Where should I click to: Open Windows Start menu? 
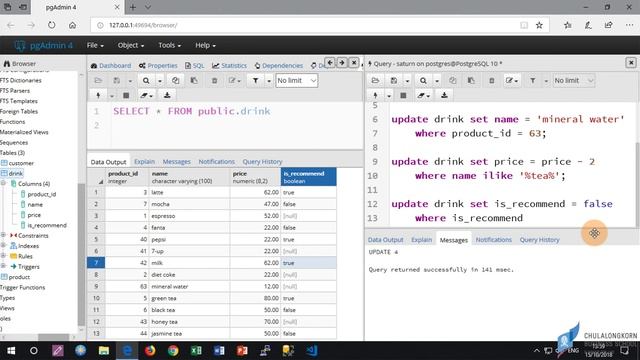tap(11, 351)
